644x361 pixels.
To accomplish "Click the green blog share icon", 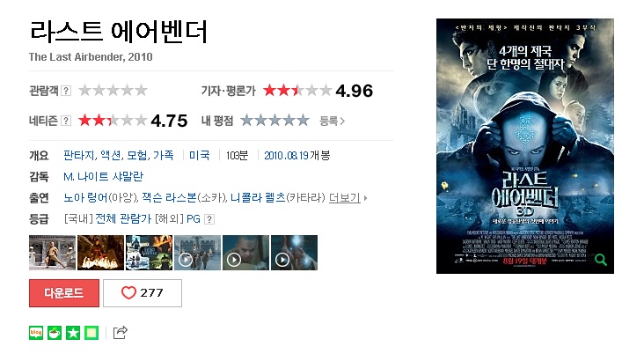I will [36, 333].
